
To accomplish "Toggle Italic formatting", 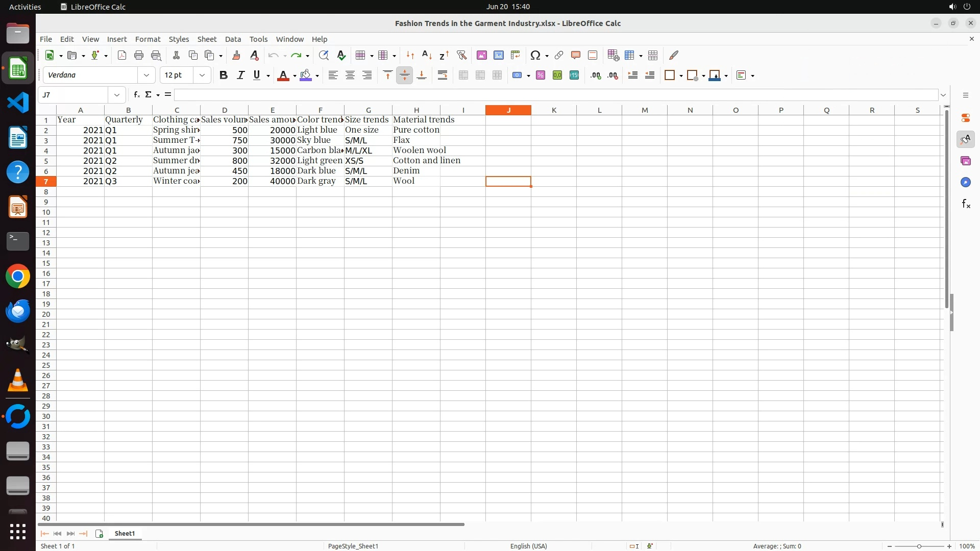I will (x=240, y=76).
